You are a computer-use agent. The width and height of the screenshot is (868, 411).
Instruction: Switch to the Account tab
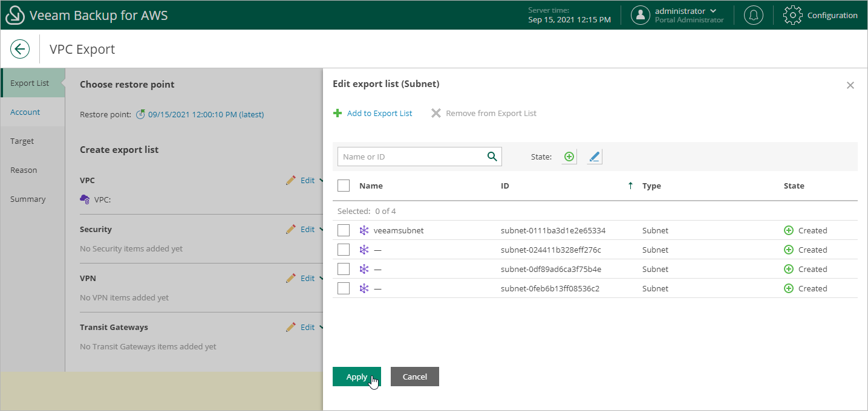click(25, 112)
